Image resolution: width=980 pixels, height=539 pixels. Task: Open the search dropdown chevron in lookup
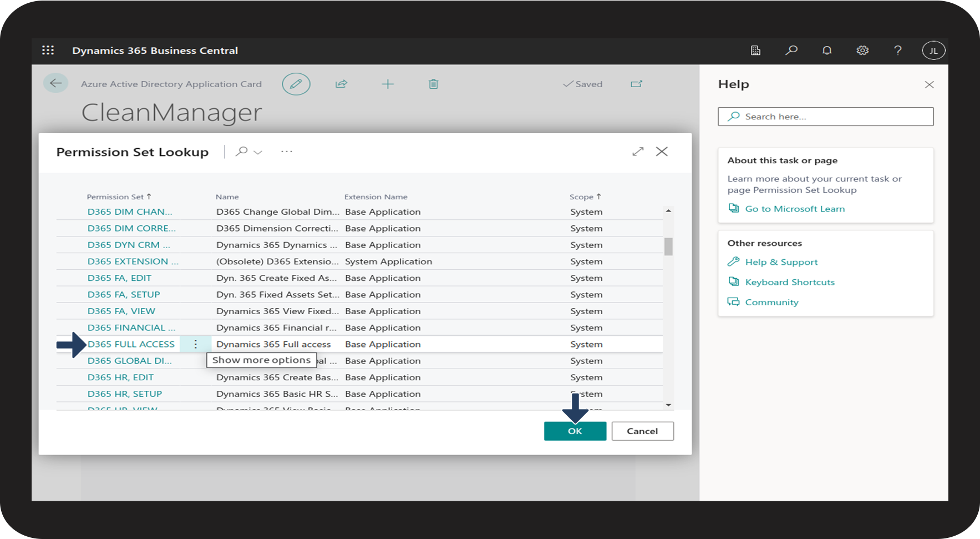click(258, 152)
